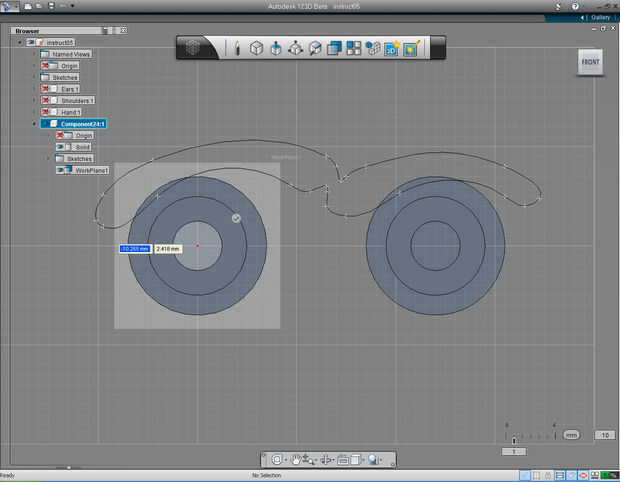This screenshot has height=482, width=620.
Task: Click the Extrude/Create tool icon
Action: pos(276,48)
